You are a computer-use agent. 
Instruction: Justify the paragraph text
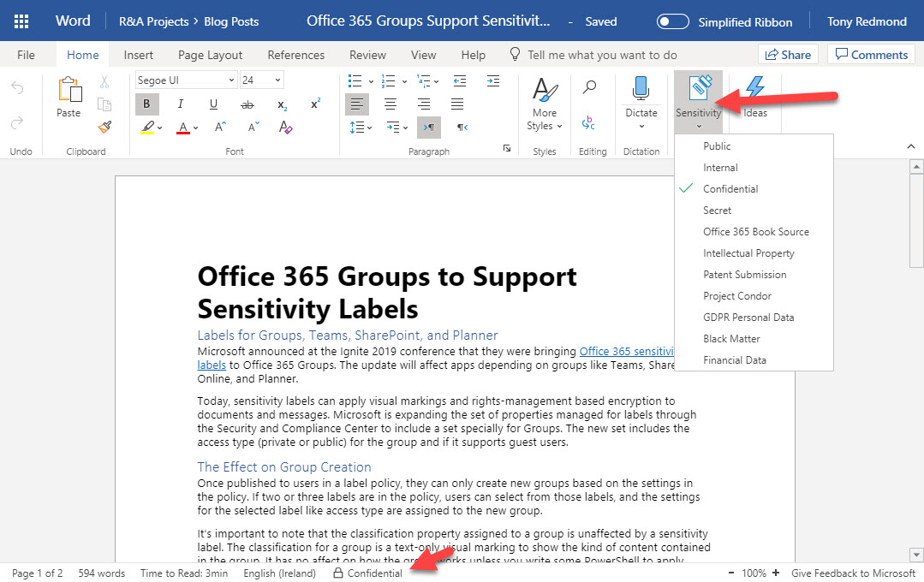click(457, 104)
